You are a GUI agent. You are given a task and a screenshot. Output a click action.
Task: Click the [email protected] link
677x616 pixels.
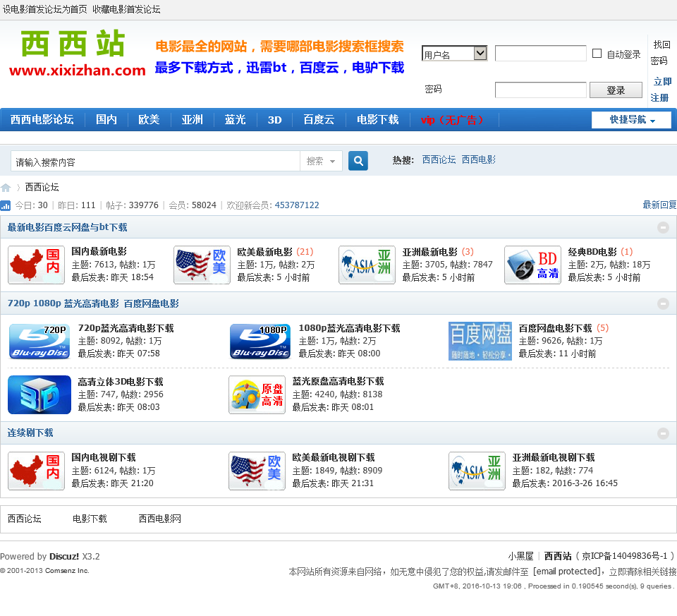point(566,572)
